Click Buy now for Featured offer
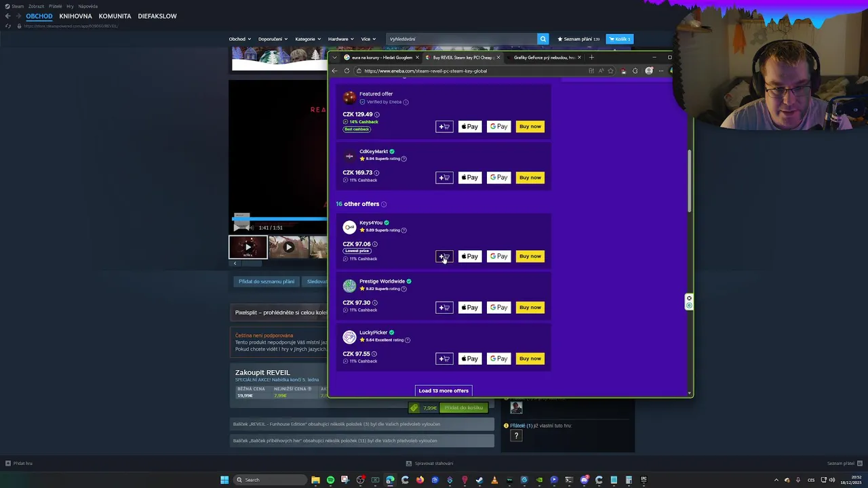868x488 pixels. click(530, 127)
